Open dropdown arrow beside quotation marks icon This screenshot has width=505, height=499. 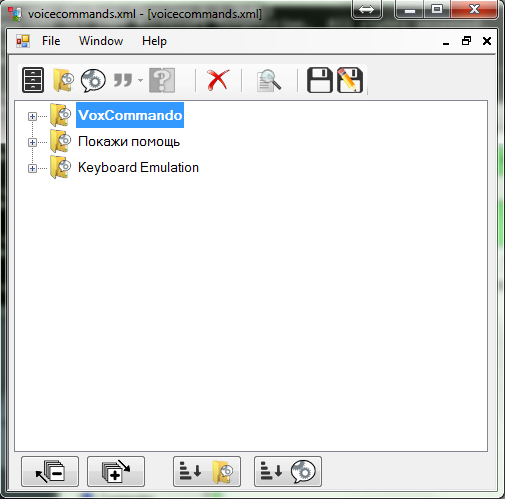(x=140, y=80)
